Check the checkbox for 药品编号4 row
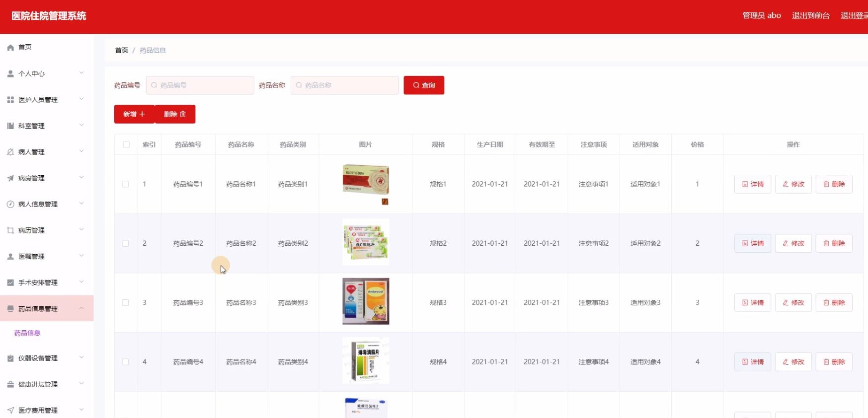Screen dimensions: 868x418 pos(126,362)
